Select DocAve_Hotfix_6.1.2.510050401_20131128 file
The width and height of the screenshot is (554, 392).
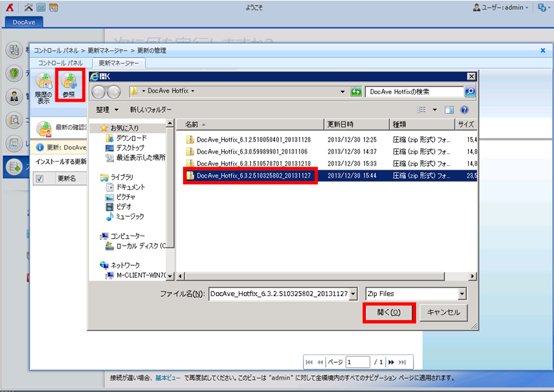click(x=254, y=140)
